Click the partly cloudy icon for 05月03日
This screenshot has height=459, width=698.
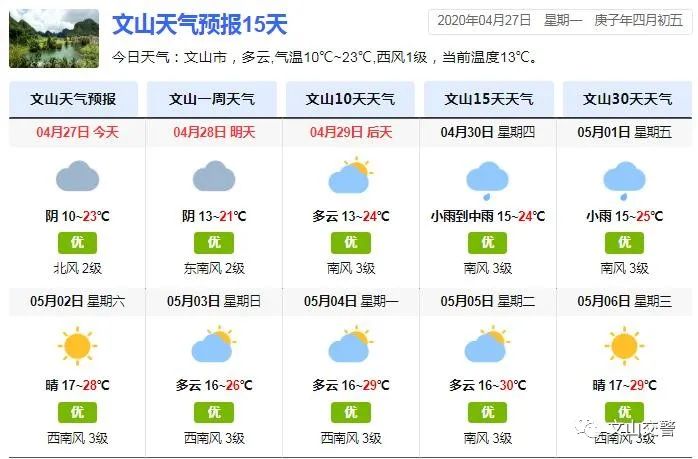tap(214, 345)
